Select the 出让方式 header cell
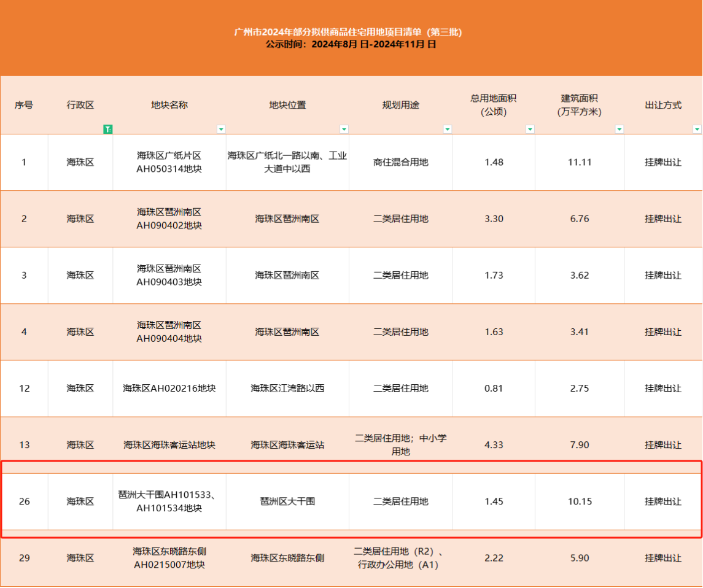This screenshot has width=703, height=588. point(663,106)
